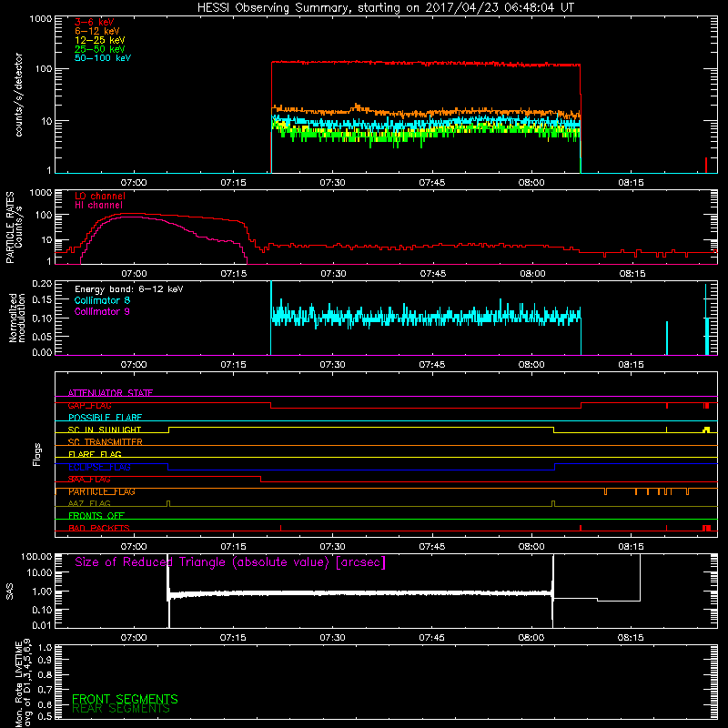Image resolution: width=728 pixels, height=728 pixels.
Task: Click the BAD_PACKETS flag label
Action: click(x=99, y=528)
